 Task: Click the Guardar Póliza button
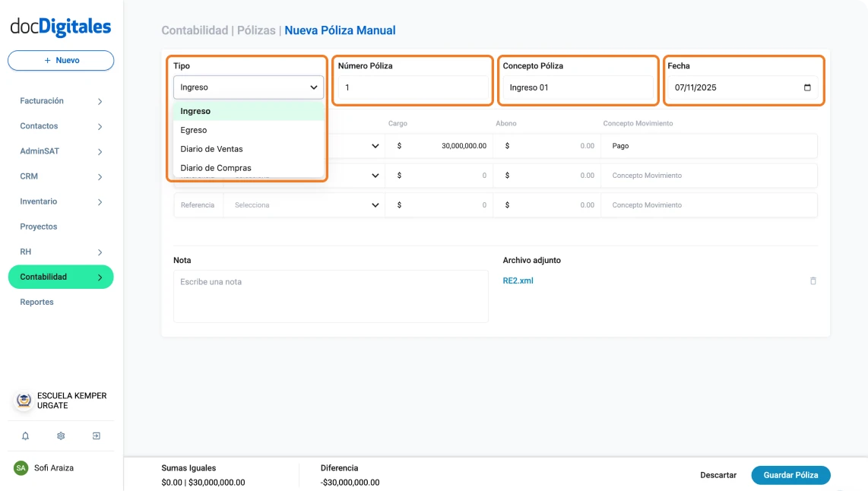pyautogui.click(x=790, y=475)
